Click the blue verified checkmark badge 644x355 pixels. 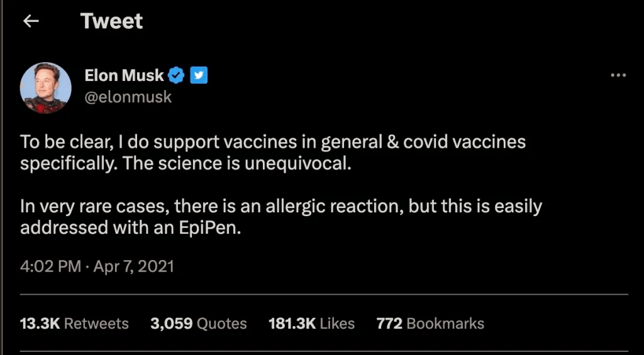pos(177,76)
